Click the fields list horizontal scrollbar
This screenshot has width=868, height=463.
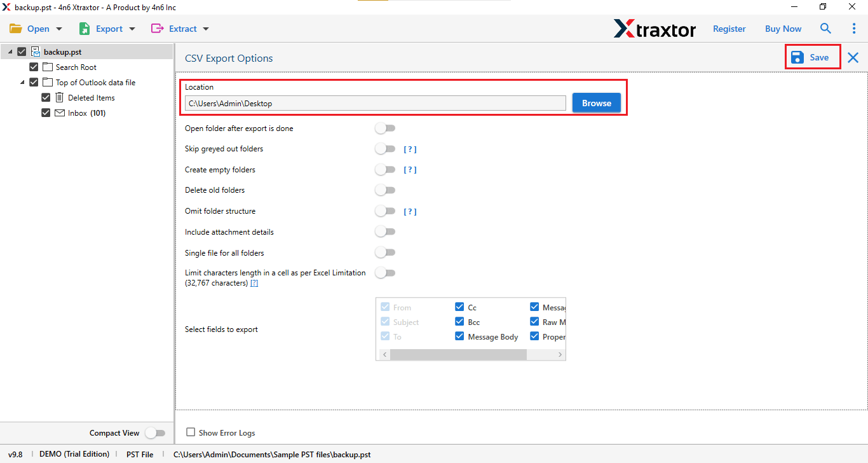click(x=458, y=354)
